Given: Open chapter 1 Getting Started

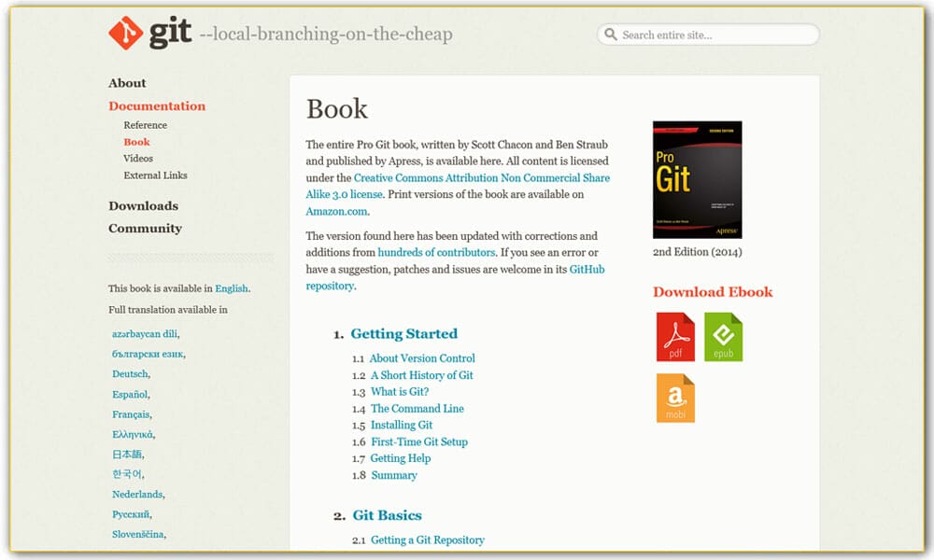Looking at the screenshot, I should click(403, 333).
